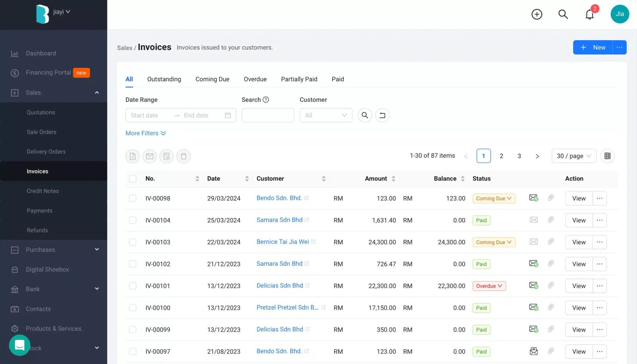637x364 pixels.
Task: Click the bulk email envelope icon
Action: click(150, 156)
